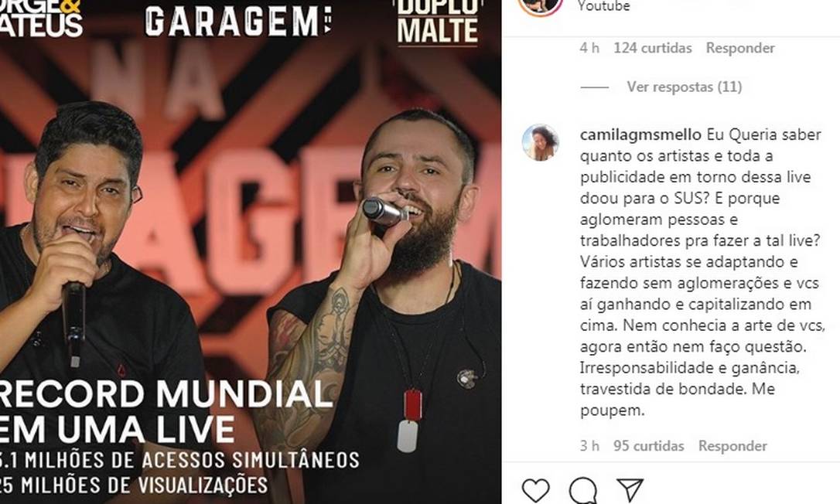840x504 pixels.
Task: Click the Jorge & Mateus post image
Action: point(250,252)
